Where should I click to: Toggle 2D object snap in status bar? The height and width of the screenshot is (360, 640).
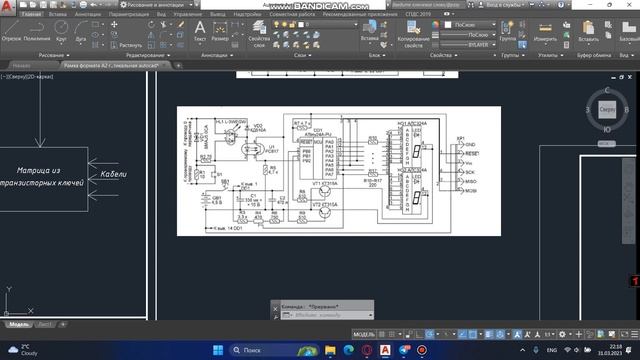point(473,334)
